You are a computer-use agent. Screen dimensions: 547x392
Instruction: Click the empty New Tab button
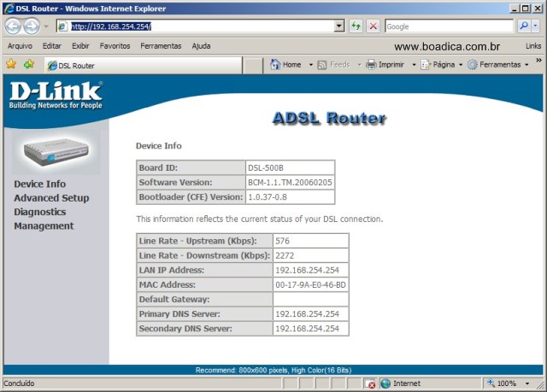(x=253, y=66)
